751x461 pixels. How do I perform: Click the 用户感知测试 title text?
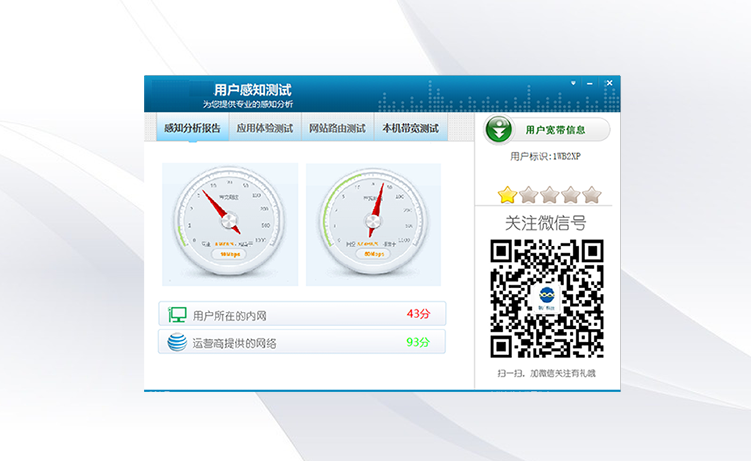point(252,90)
